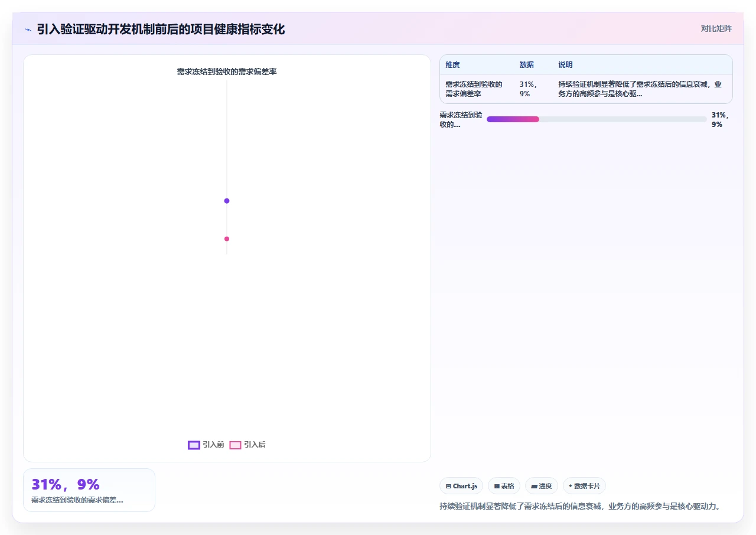Image resolution: width=756 pixels, height=535 pixels.
Task: Click the footer summary text 持续验证机制显著降低
Action: point(580,506)
